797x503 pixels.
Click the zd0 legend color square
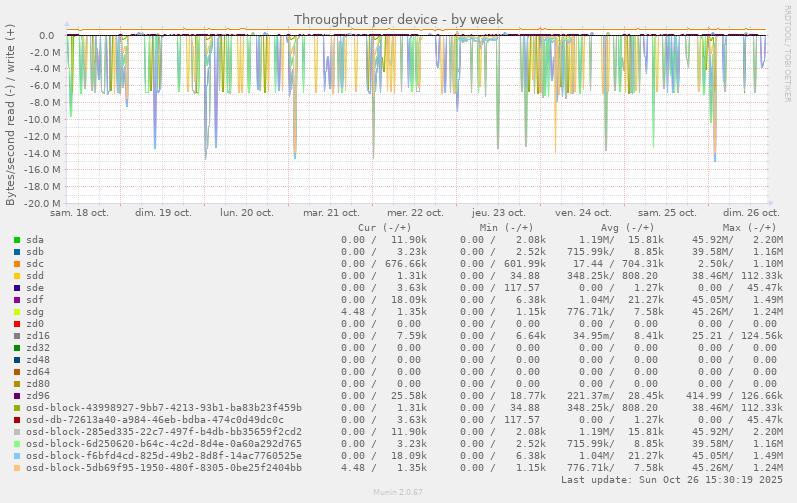17,324
